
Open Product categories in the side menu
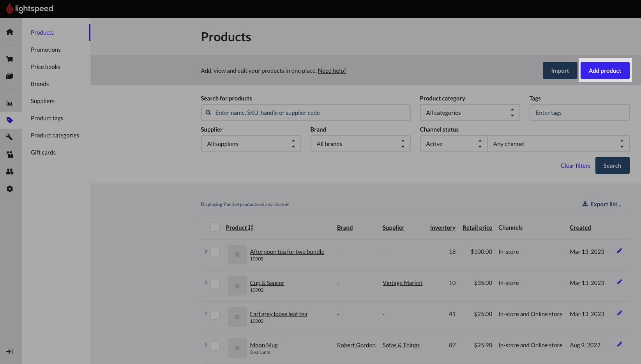[x=55, y=135]
